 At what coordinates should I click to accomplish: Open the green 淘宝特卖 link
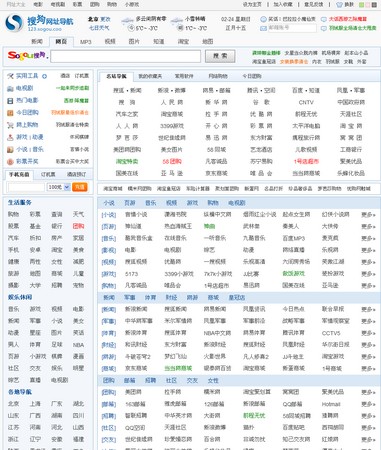(127, 162)
